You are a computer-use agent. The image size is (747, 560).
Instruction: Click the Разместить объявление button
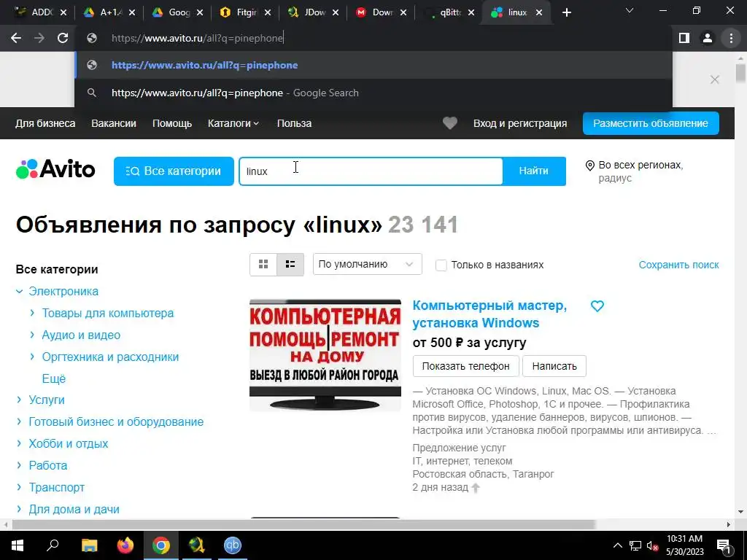(x=651, y=123)
